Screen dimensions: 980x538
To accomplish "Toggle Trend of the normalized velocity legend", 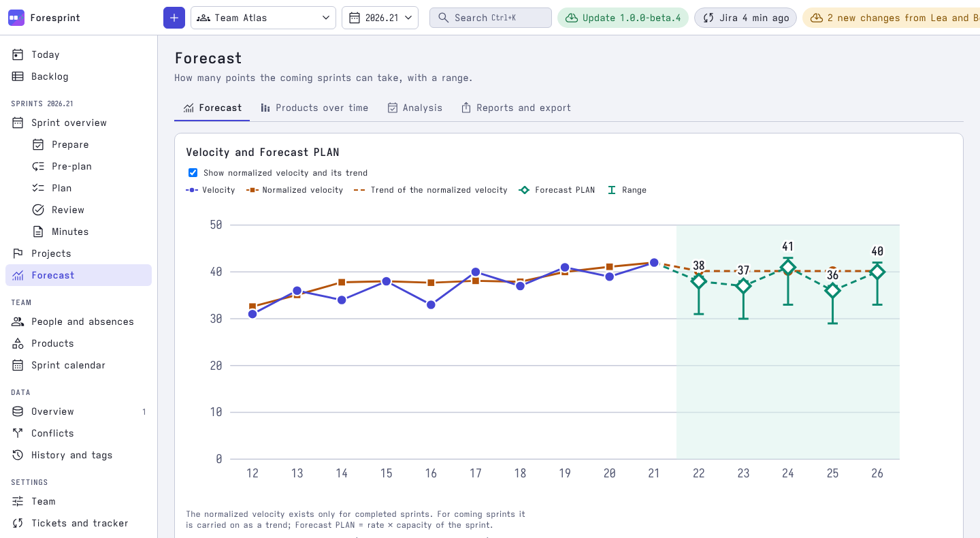I will click(431, 190).
